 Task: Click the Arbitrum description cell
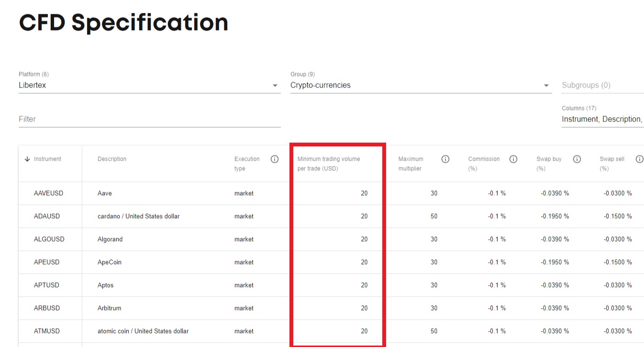(x=110, y=308)
